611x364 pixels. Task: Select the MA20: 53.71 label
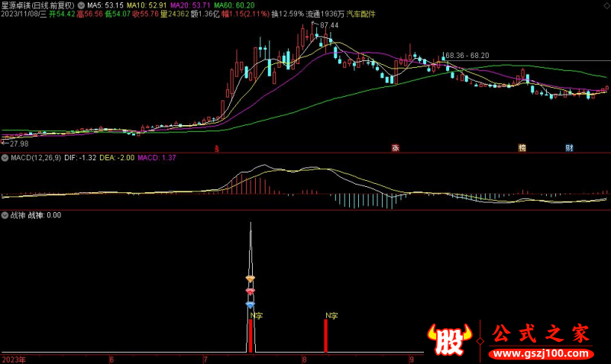(x=190, y=5)
